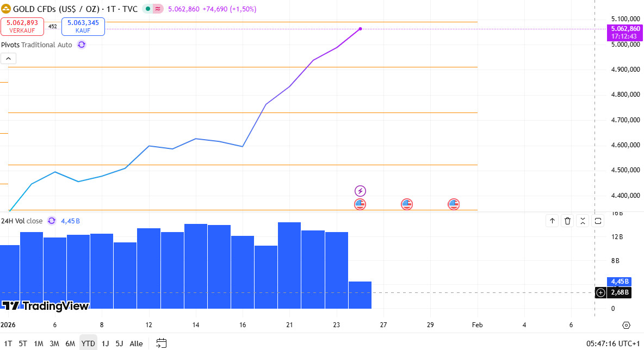This screenshot has width=644, height=350.
Task: Click the gold coin symbol logo
Action: pyautogui.click(x=7, y=9)
